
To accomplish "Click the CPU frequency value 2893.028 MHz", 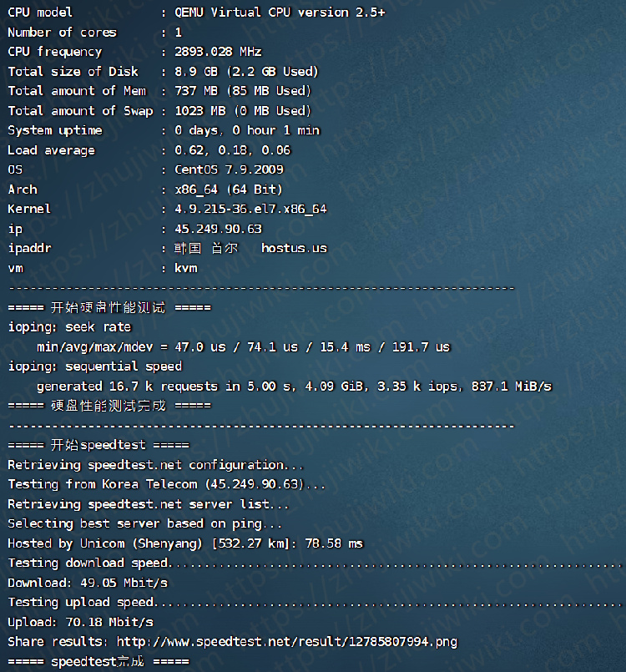I will [x=218, y=52].
